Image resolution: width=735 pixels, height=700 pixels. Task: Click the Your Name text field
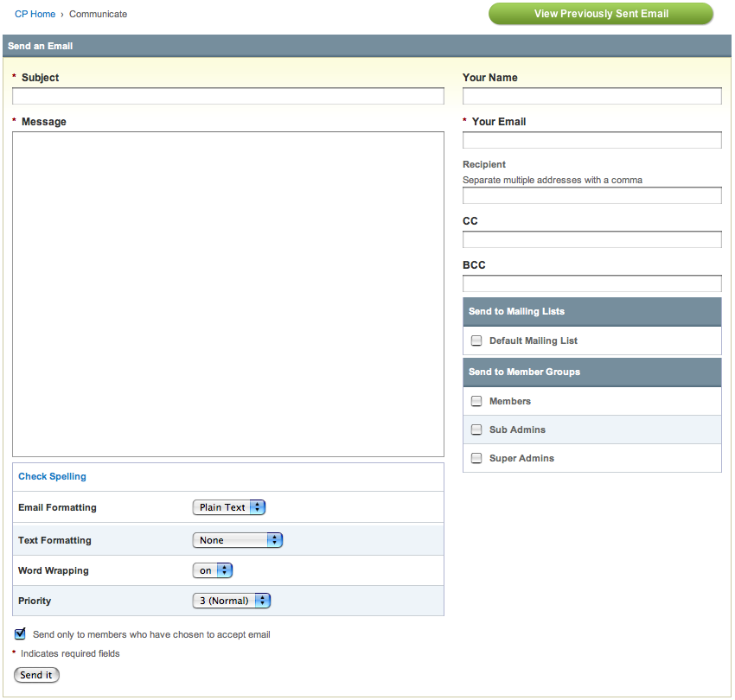(x=591, y=96)
